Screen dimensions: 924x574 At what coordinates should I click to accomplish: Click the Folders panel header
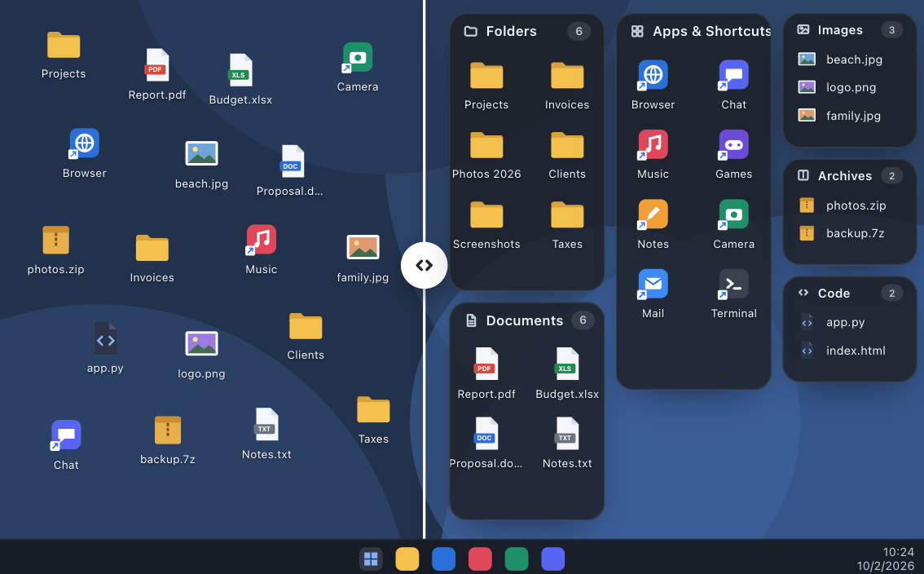pos(527,31)
